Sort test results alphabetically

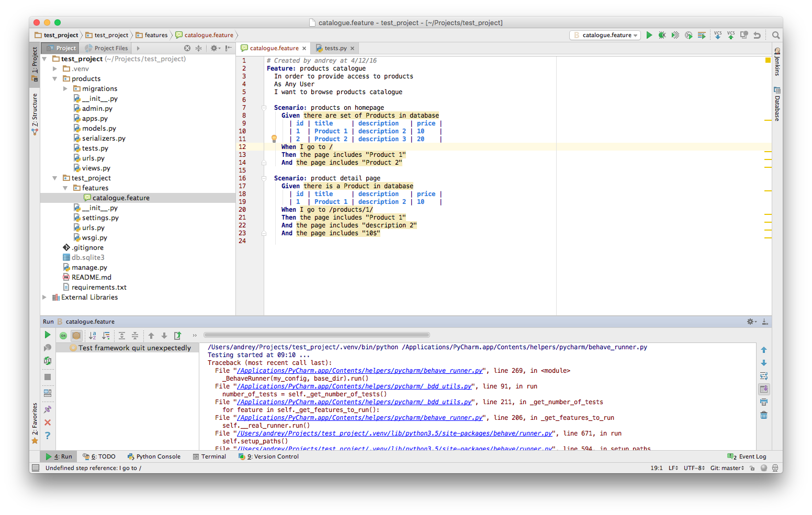point(93,336)
